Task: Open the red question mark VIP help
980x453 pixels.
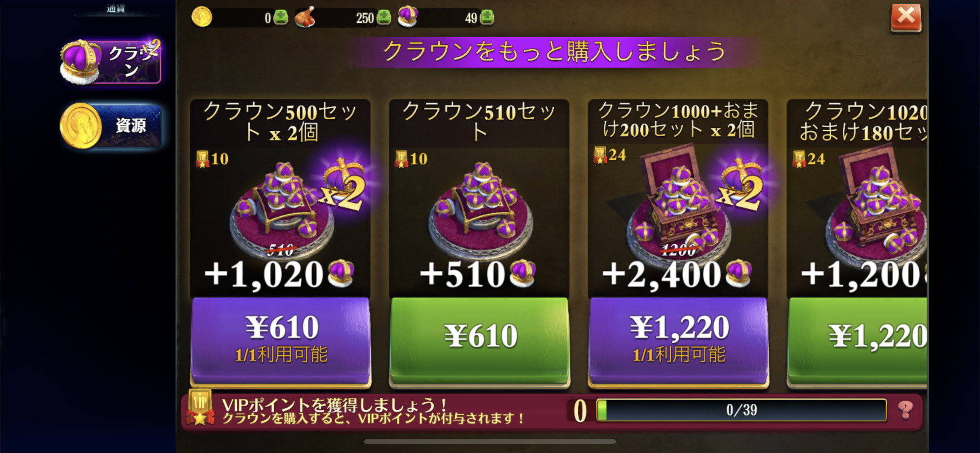Action: (905, 409)
